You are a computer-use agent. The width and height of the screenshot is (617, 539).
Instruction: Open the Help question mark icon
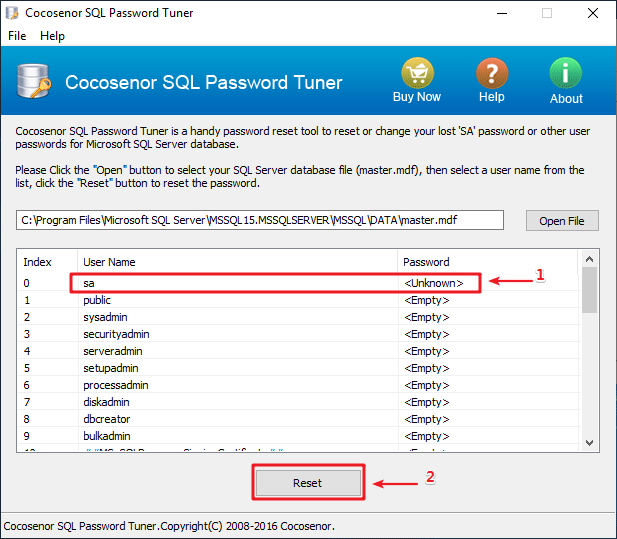(492, 73)
